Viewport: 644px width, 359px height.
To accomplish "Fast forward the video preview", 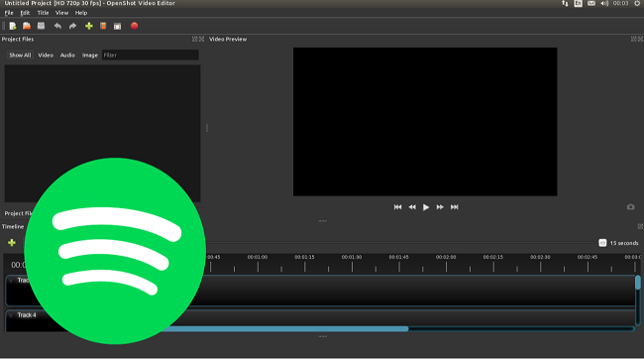I will coord(440,207).
